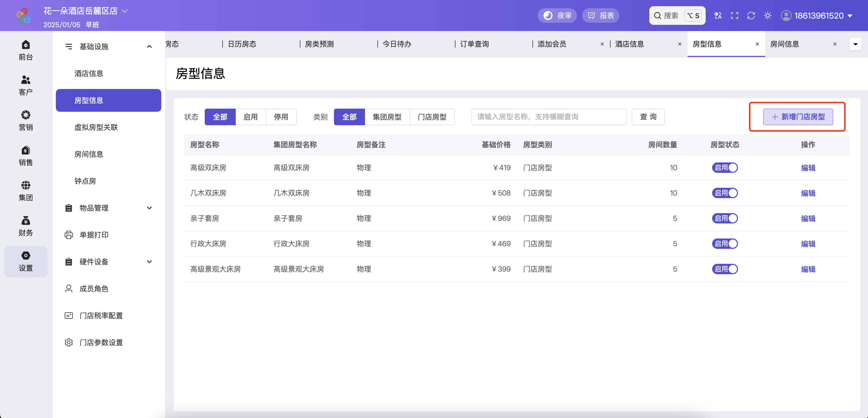
Task: Open the 营销 marketing module
Action: click(26, 121)
